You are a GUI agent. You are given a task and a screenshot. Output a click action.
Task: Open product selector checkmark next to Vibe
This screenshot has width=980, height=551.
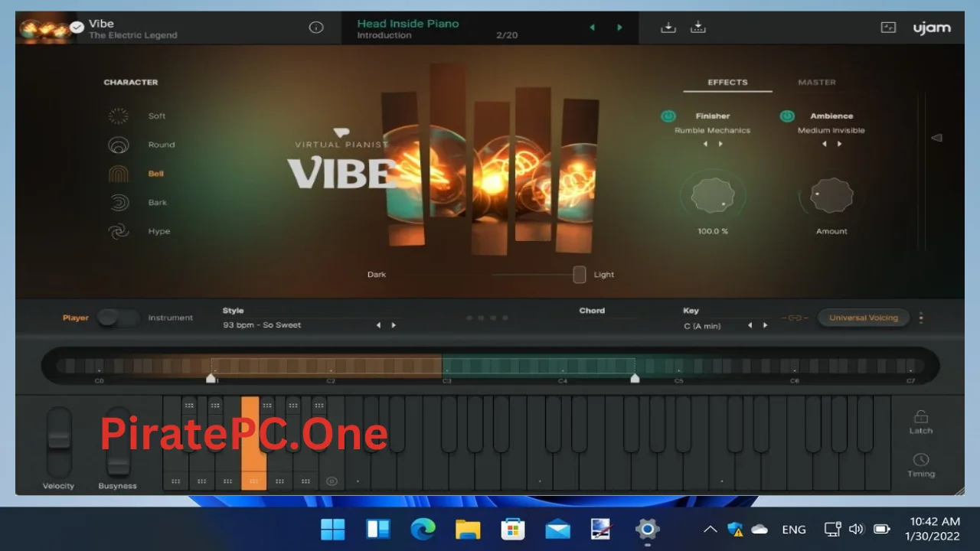coord(77,28)
